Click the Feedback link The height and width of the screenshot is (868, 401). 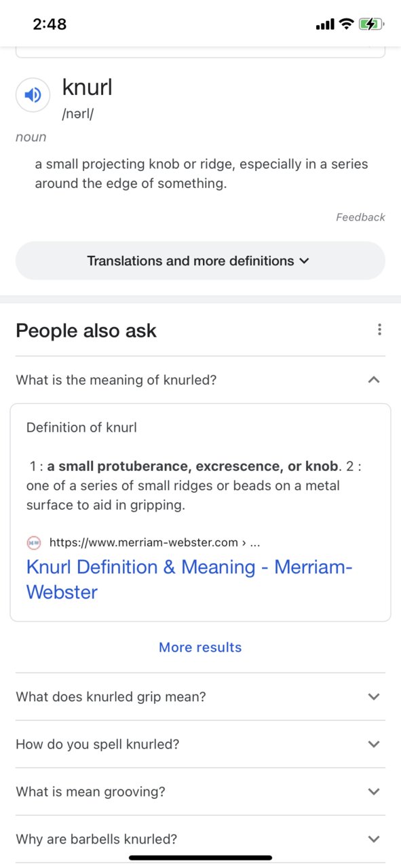tap(360, 217)
